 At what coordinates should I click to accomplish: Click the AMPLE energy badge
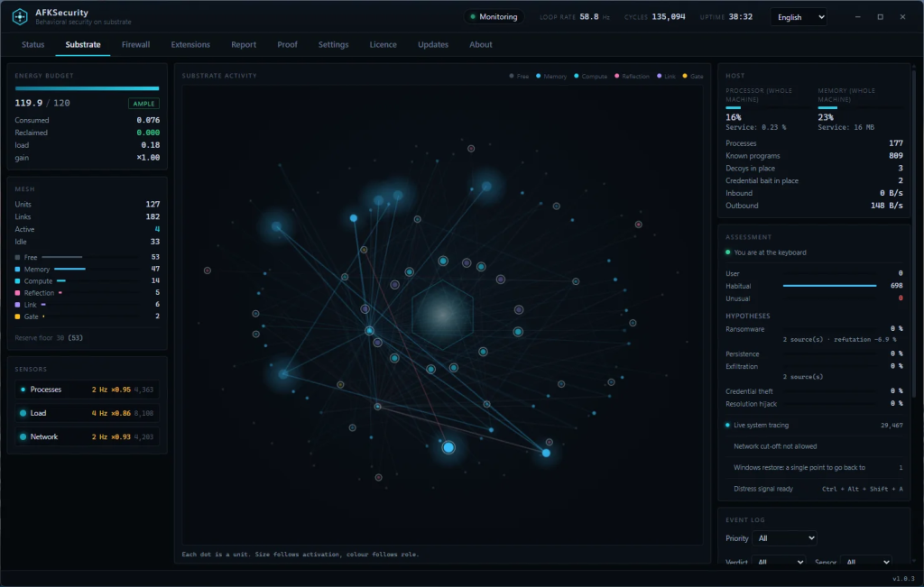[x=143, y=104]
